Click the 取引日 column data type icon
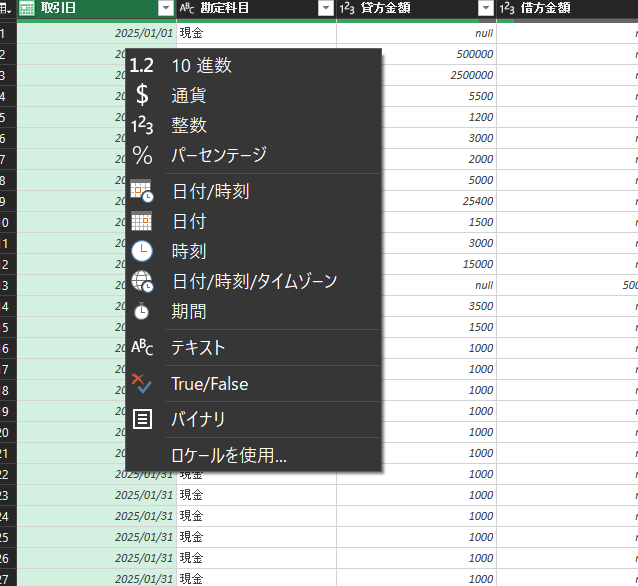638x586 pixels. coord(27,8)
